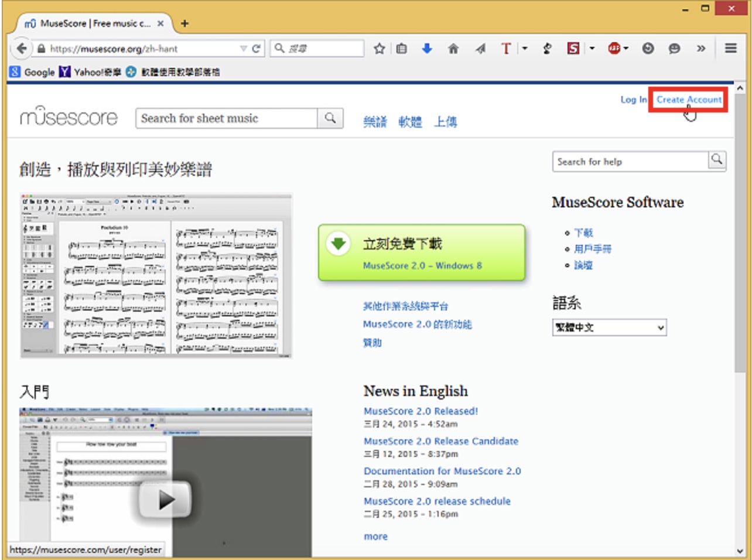Click the Search for help field
Viewport: 752px width, 560px height.
[630, 162]
